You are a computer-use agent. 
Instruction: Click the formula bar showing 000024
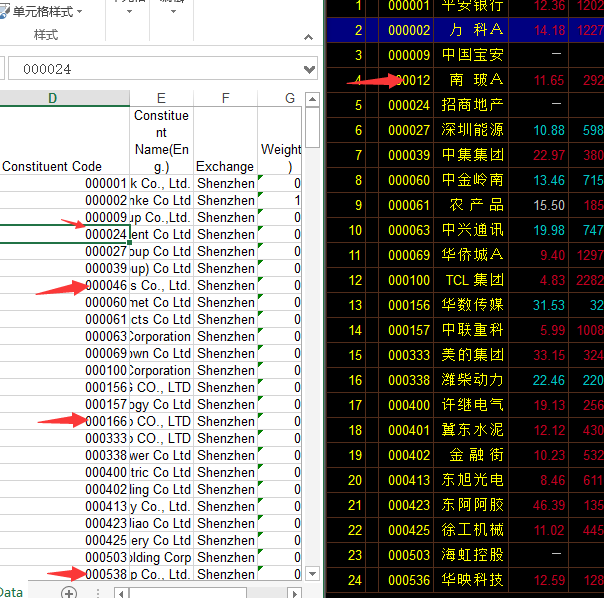click(150, 69)
